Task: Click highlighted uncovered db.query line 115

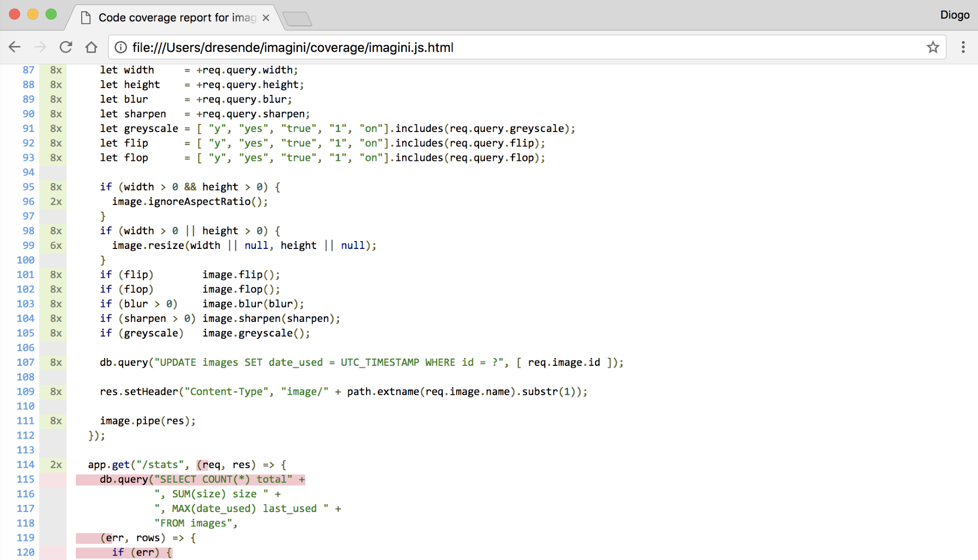Action: 191,479
